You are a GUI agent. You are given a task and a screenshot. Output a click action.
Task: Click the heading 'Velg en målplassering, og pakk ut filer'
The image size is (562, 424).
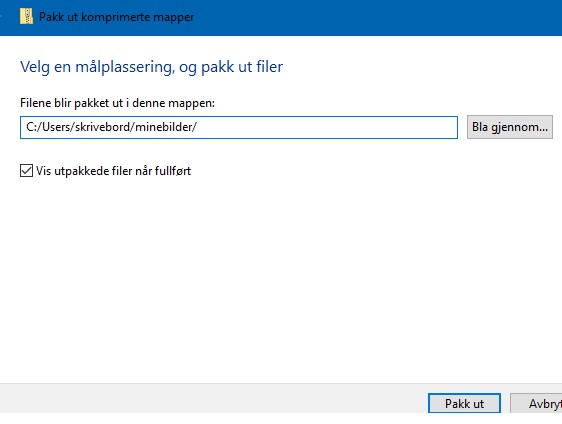tap(151, 67)
